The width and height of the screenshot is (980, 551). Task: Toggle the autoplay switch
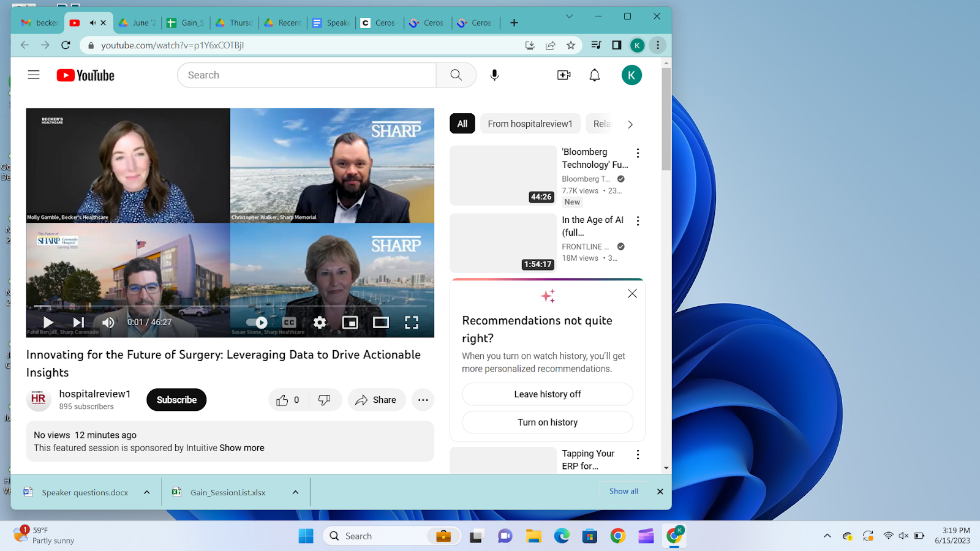click(257, 322)
